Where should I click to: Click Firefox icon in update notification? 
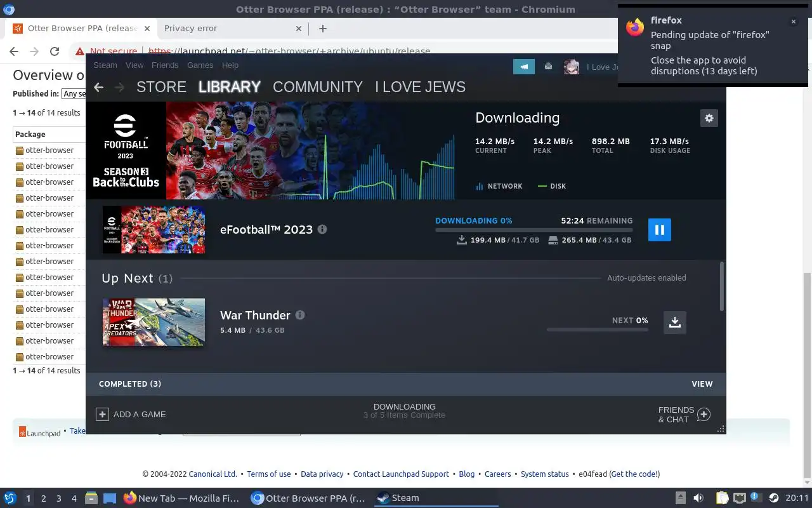[x=635, y=27]
